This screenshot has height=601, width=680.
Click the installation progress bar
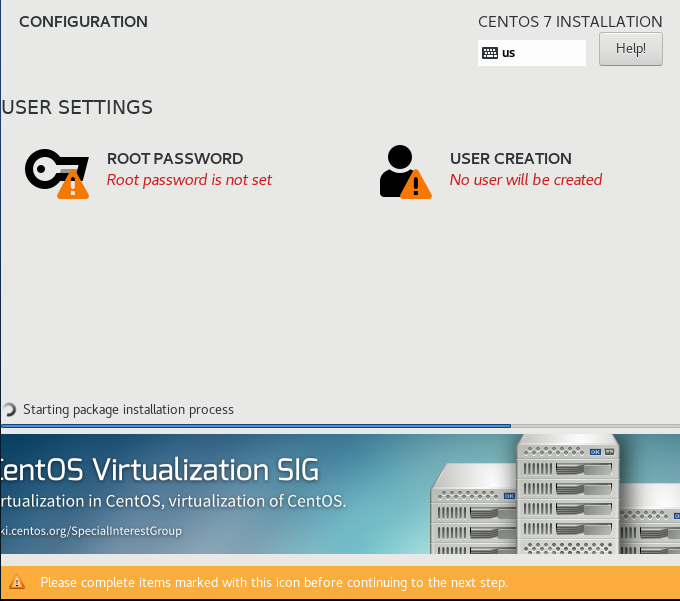tap(340, 426)
